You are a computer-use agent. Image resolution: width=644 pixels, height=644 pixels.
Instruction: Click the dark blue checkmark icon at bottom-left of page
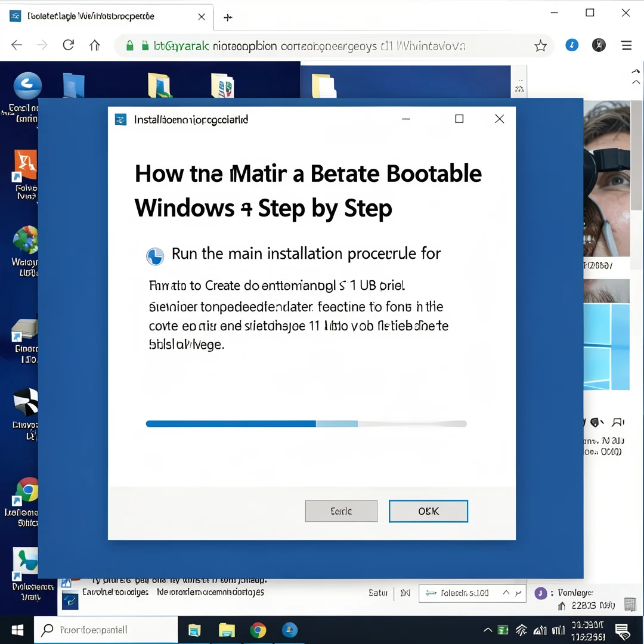tap(70, 601)
